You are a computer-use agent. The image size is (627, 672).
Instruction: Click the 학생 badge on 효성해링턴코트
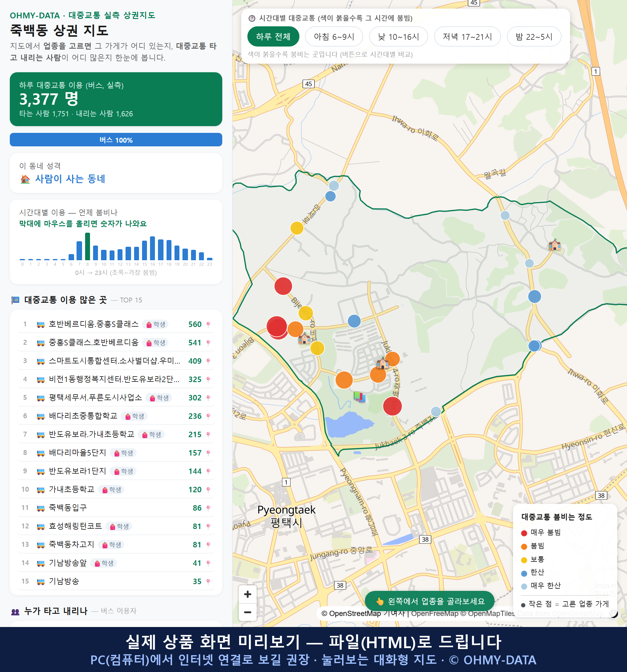point(119,526)
